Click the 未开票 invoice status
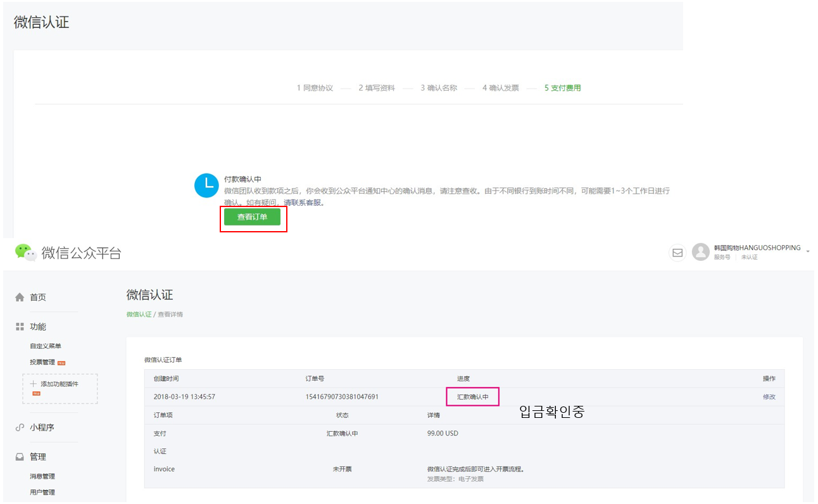This screenshot has width=818, height=504. pyautogui.click(x=342, y=469)
